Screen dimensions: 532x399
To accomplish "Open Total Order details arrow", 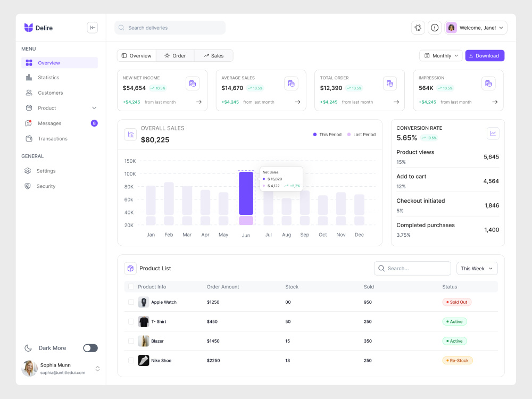I will [x=396, y=102].
